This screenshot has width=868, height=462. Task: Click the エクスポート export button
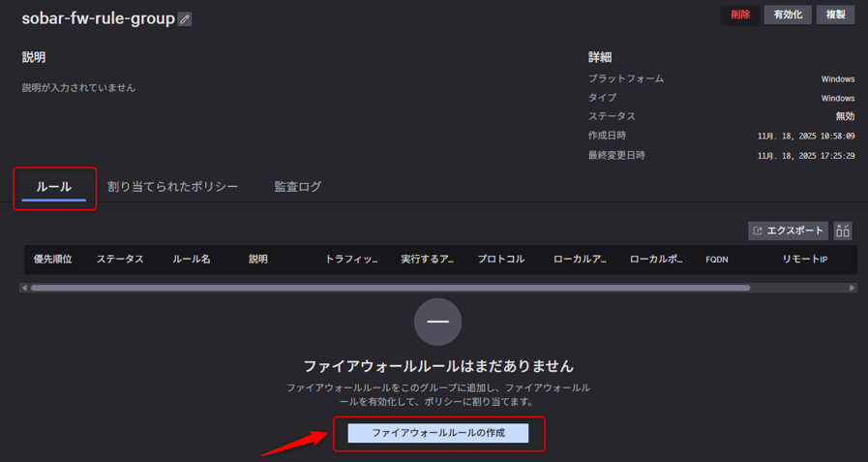click(789, 231)
